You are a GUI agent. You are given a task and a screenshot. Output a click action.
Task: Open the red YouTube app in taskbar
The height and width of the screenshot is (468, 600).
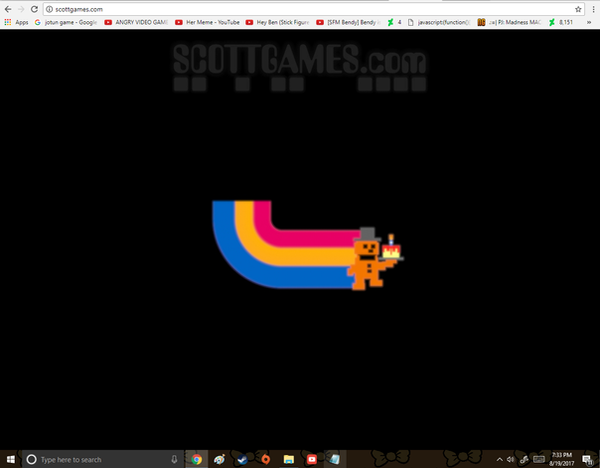click(311, 459)
